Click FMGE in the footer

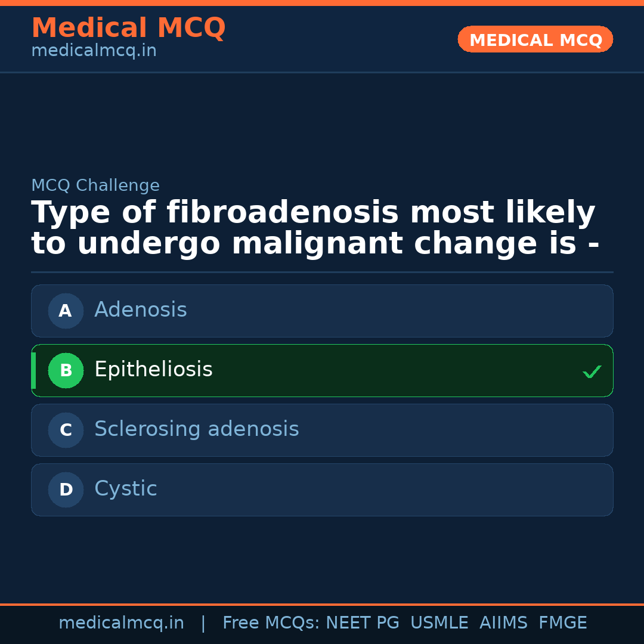[x=562, y=623]
